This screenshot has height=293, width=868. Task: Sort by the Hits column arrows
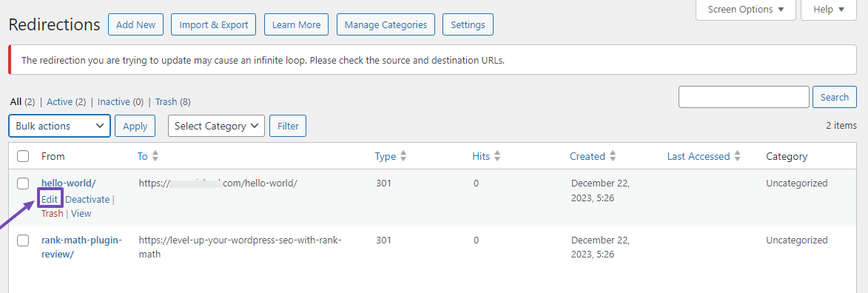[x=497, y=157]
